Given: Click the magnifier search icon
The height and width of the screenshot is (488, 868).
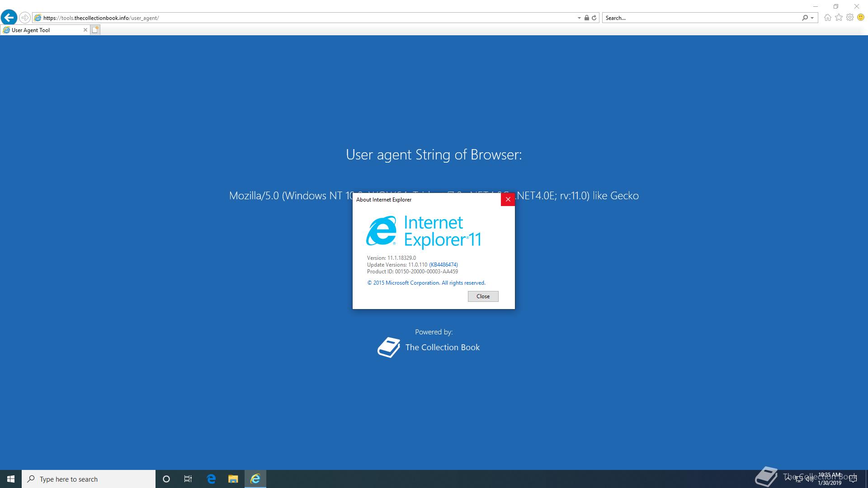Looking at the screenshot, I should (x=805, y=18).
